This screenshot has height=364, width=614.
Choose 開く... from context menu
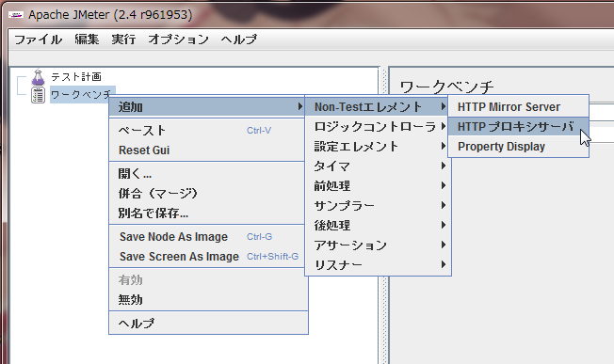tap(207, 174)
